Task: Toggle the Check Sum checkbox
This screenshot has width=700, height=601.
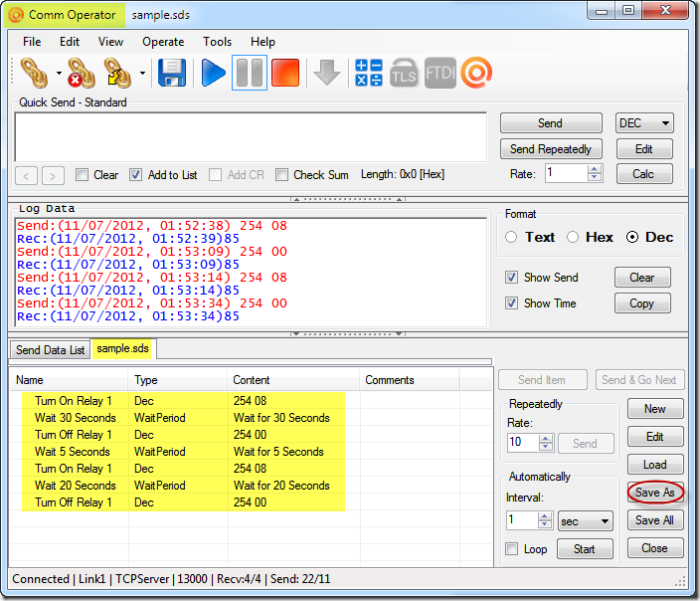Action: 281,175
